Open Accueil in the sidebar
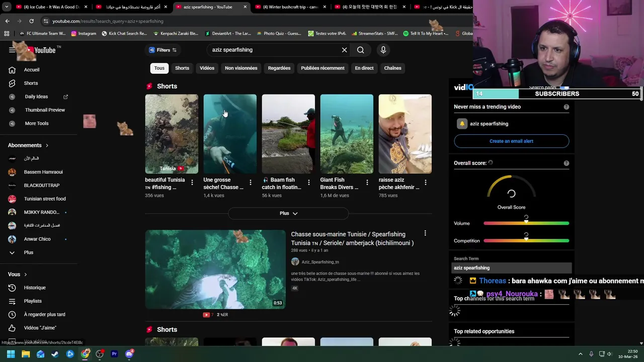 click(31, 70)
